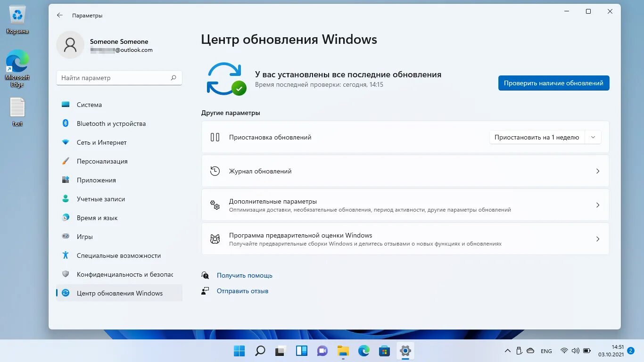The width and height of the screenshot is (644, 362).
Task: Open Teams Chat on the taskbar
Action: 322,351
